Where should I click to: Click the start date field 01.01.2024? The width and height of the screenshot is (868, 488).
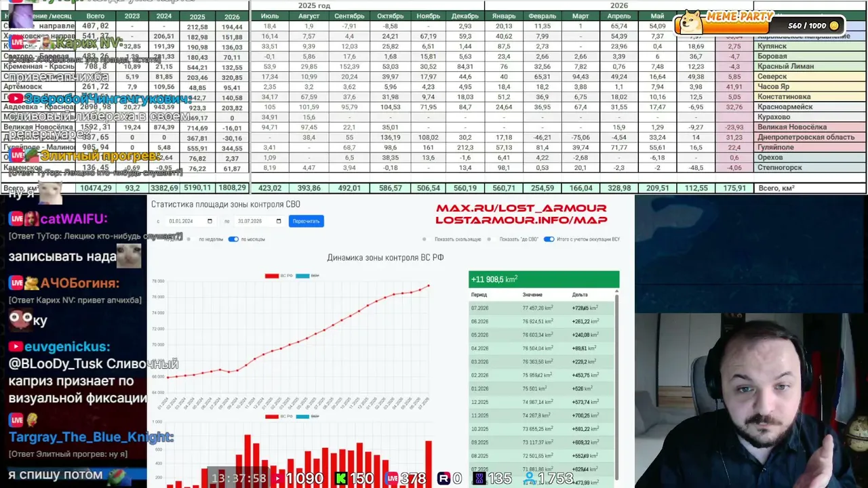coord(190,221)
